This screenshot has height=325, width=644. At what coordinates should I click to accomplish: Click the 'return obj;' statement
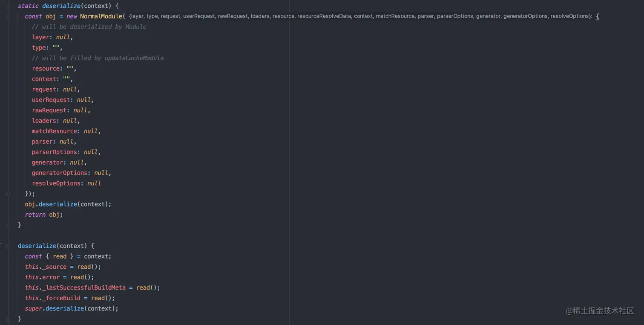43,215
